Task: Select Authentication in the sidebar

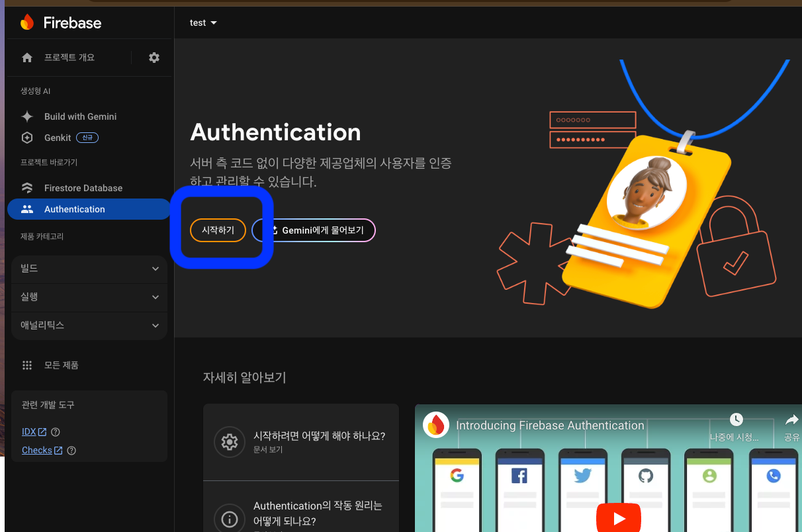Action: tap(89, 209)
